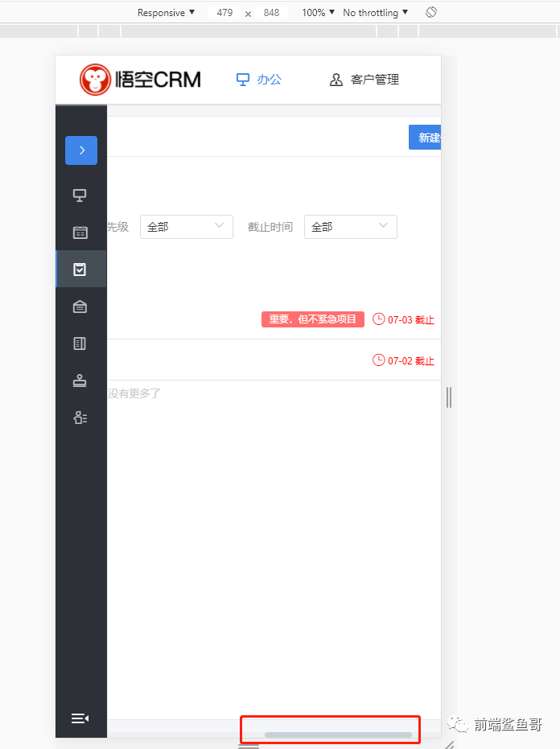This screenshot has width=560, height=749.
Task: Open the log notebook icon in sidebar
Action: [80, 344]
